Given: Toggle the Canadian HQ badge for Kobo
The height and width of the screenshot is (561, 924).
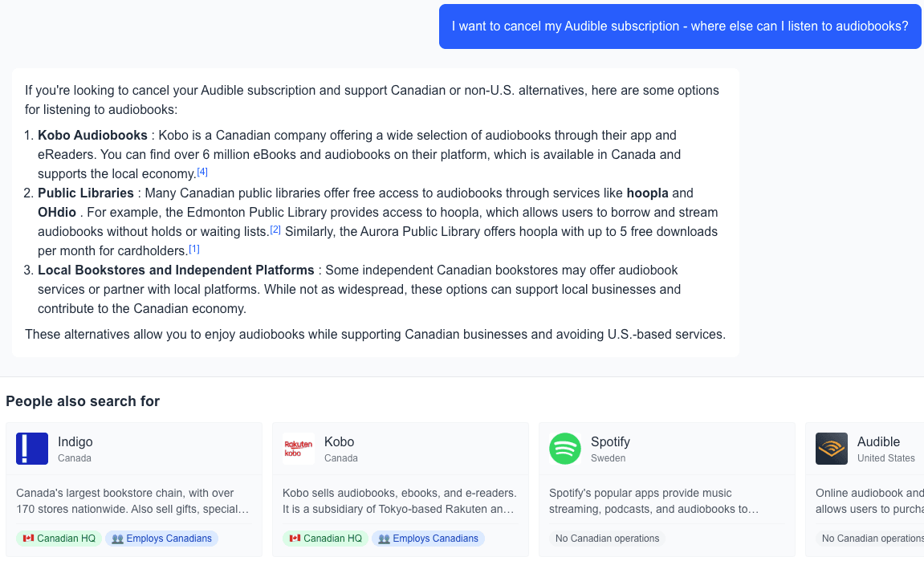Looking at the screenshot, I should [x=325, y=538].
